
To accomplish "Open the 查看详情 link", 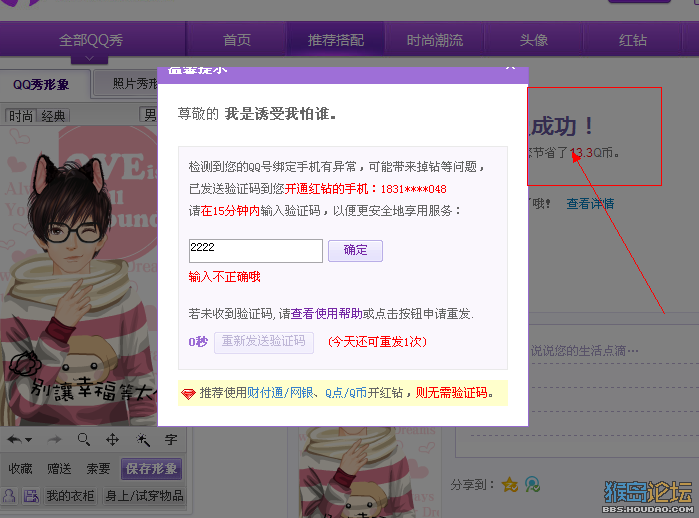I will click(x=590, y=204).
